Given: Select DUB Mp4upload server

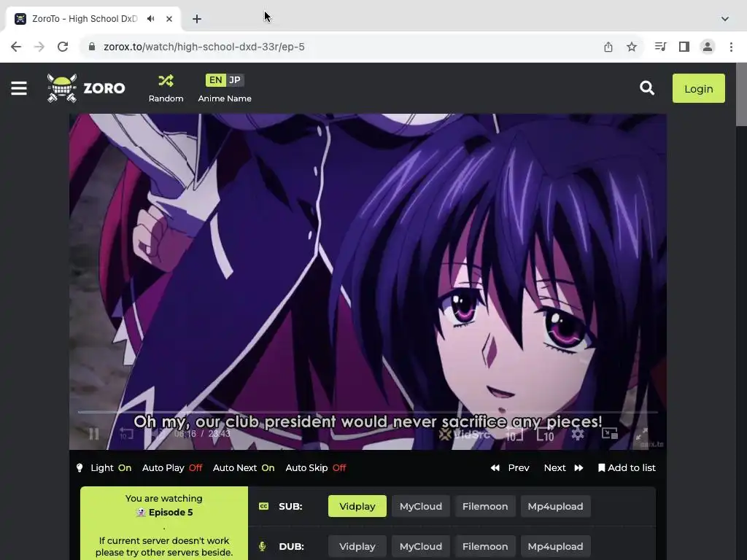Looking at the screenshot, I should tap(555, 546).
